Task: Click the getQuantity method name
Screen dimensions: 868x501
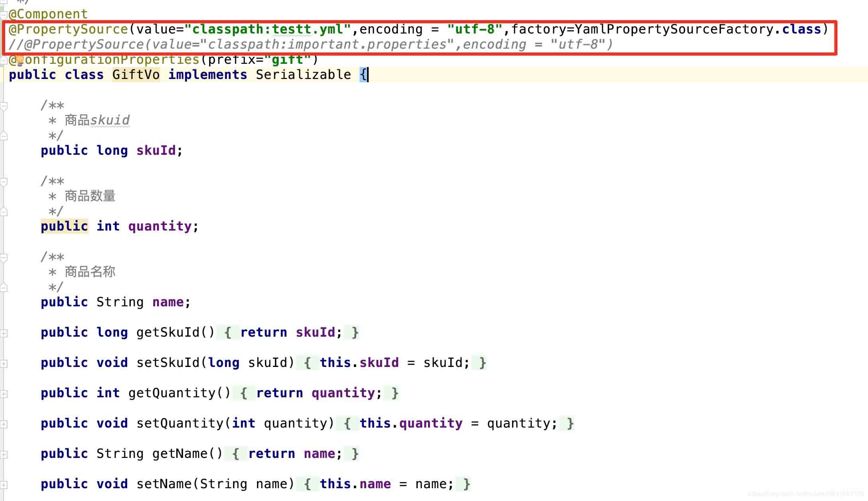Action: (172, 393)
